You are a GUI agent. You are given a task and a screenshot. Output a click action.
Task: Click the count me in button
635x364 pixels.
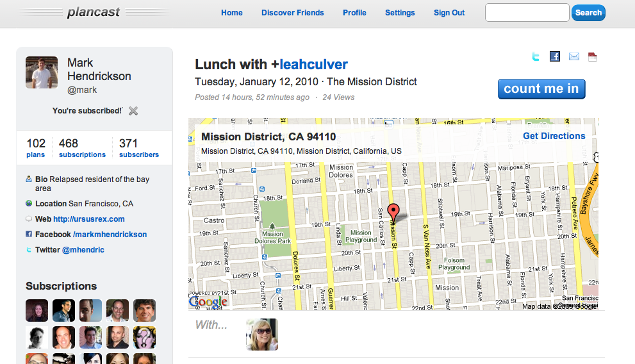pos(541,88)
